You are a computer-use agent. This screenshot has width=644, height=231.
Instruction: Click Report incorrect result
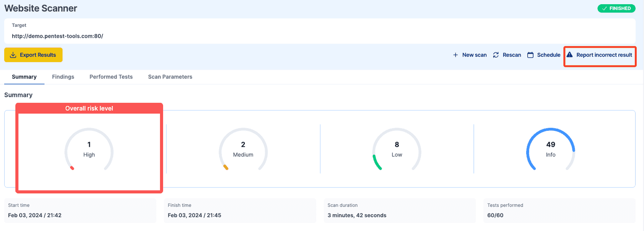tap(600, 55)
